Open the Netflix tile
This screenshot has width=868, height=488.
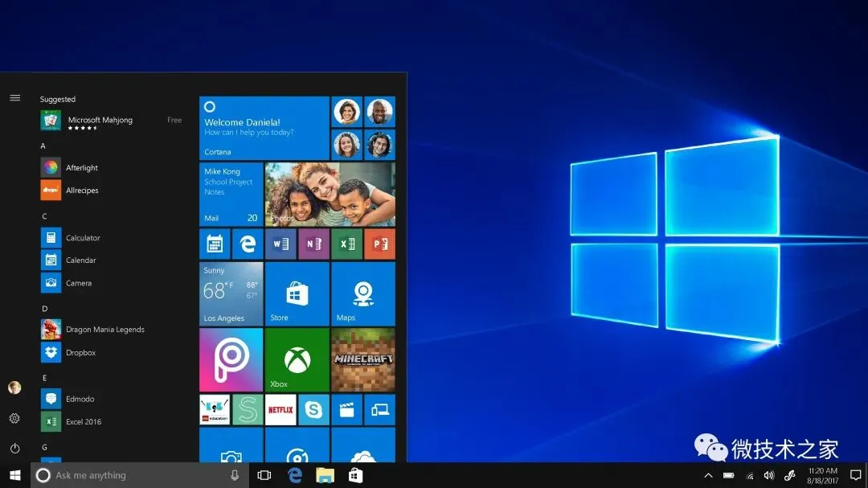[280, 409]
